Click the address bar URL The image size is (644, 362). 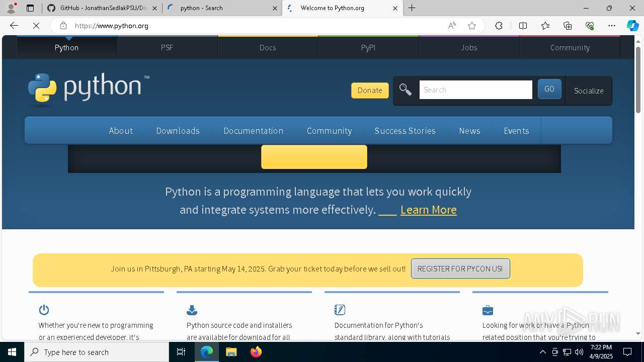tap(112, 26)
